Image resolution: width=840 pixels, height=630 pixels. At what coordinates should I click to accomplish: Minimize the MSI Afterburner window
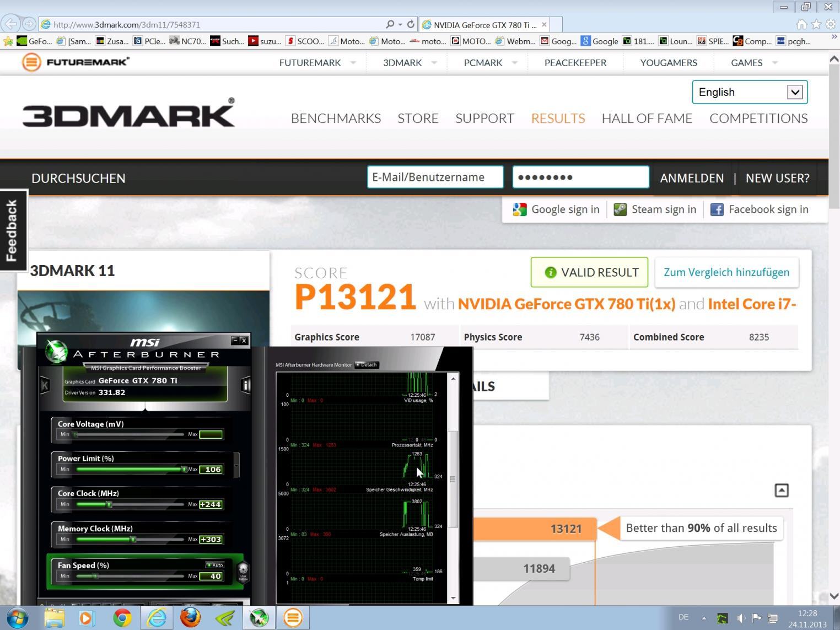pyautogui.click(x=235, y=340)
